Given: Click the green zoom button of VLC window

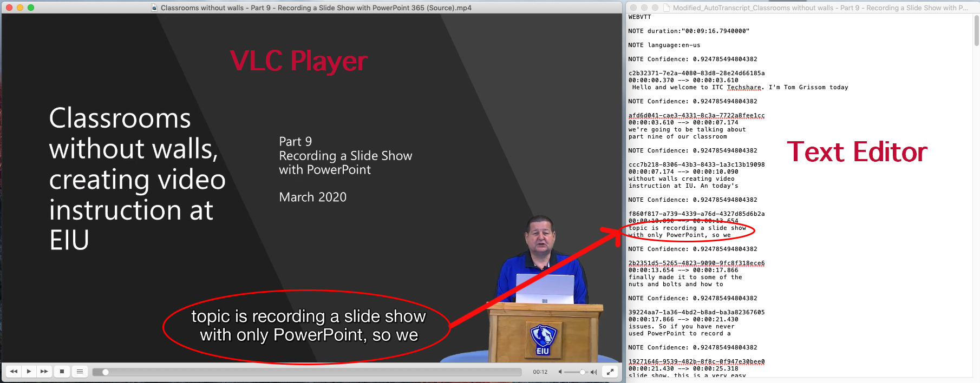Looking at the screenshot, I should 31,8.
